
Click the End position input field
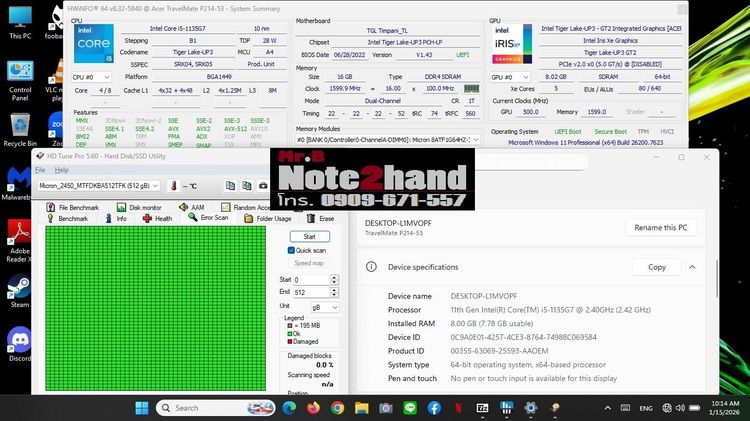tap(311, 292)
